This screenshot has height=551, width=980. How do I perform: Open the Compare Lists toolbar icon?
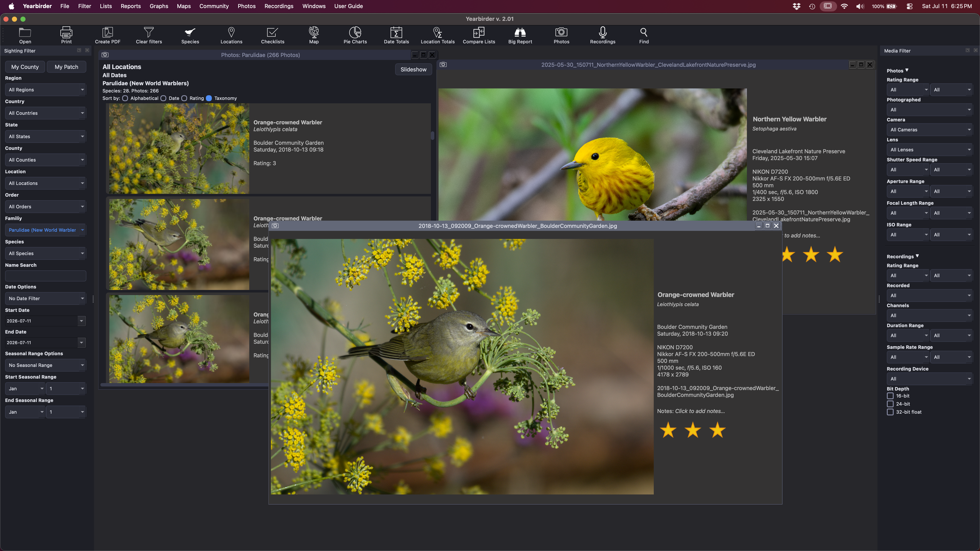coord(479,32)
